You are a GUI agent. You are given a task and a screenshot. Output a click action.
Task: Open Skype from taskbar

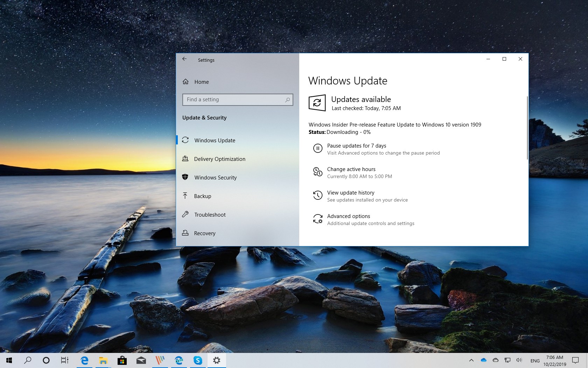tap(198, 360)
